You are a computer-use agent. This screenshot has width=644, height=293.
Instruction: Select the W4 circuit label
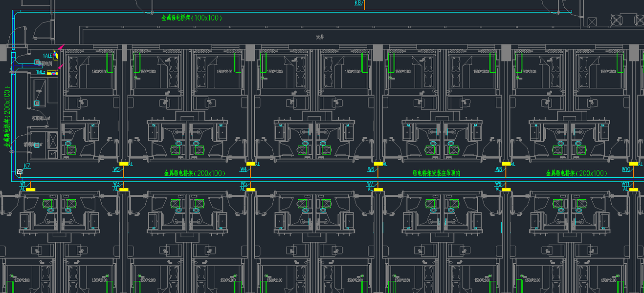(x=244, y=169)
